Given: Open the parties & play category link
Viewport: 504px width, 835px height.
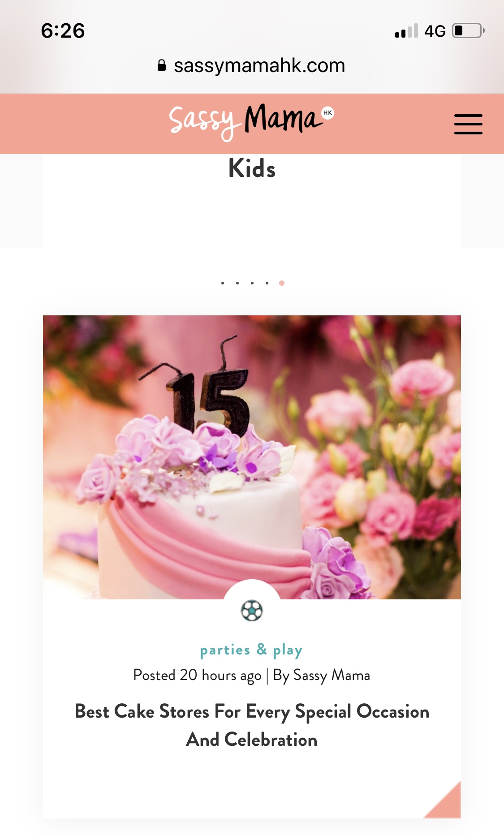Looking at the screenshot, I should pos(251,650).
